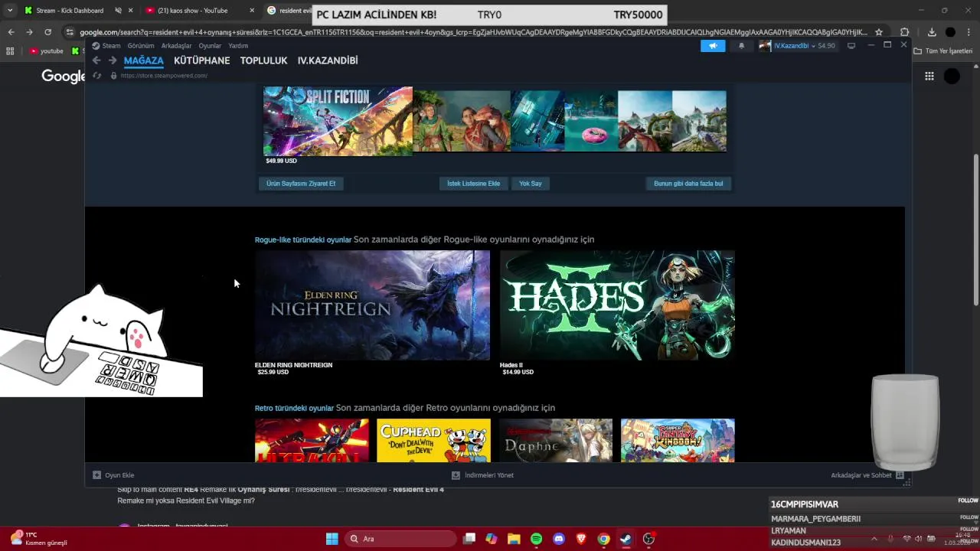Open the Elden Ring Nightreign capsule

tap(372, 305)
